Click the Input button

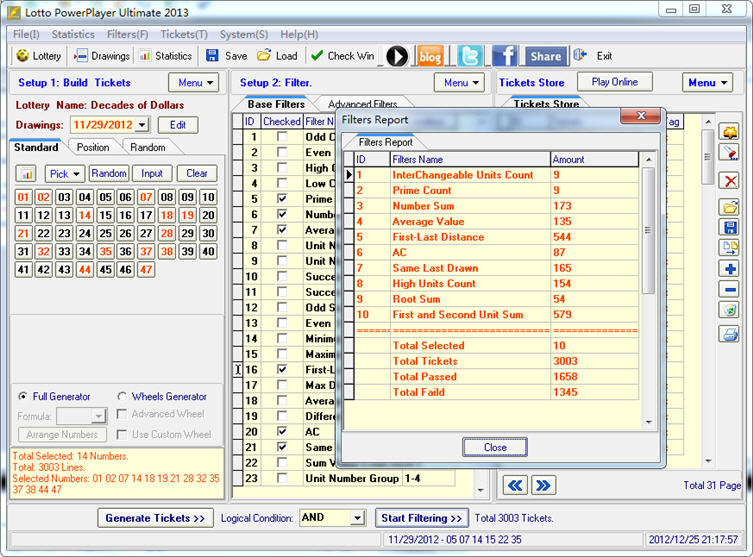[x=152, y=173]
